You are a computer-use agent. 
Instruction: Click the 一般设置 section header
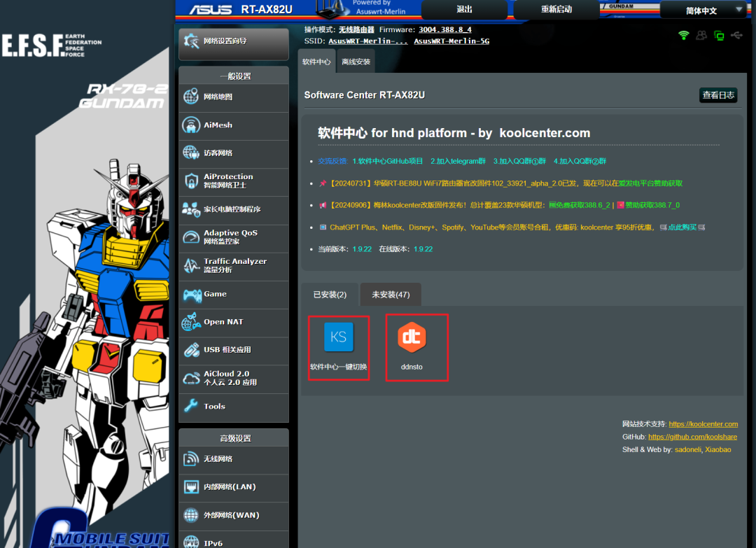[234, 76]
